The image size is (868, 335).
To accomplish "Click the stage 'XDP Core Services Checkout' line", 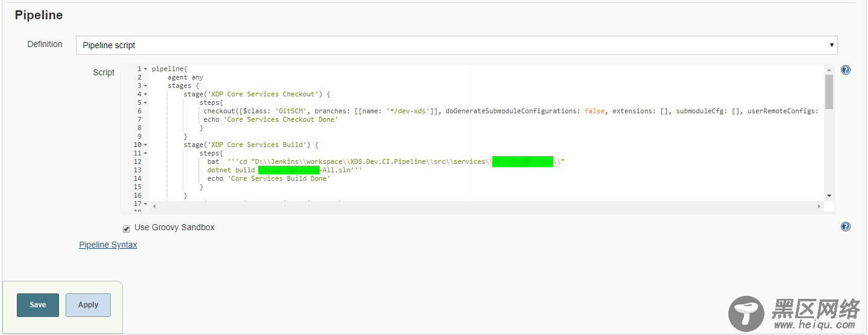I will pyautogui.click(x=257, y=95).
